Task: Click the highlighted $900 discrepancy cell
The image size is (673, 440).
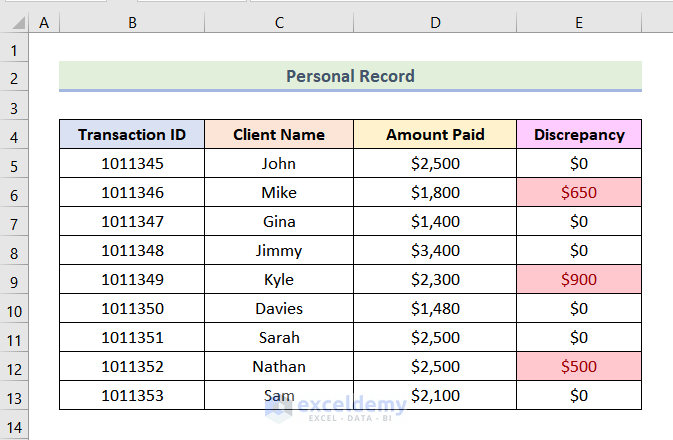Action: point(579,280)
